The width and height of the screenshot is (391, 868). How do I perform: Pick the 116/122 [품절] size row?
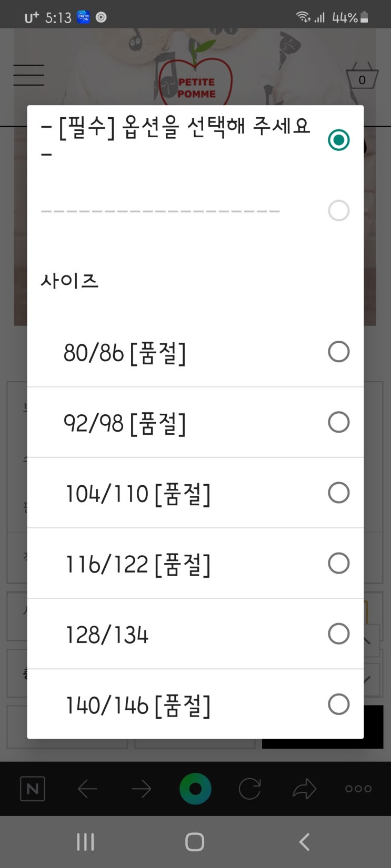pos(195,564)
